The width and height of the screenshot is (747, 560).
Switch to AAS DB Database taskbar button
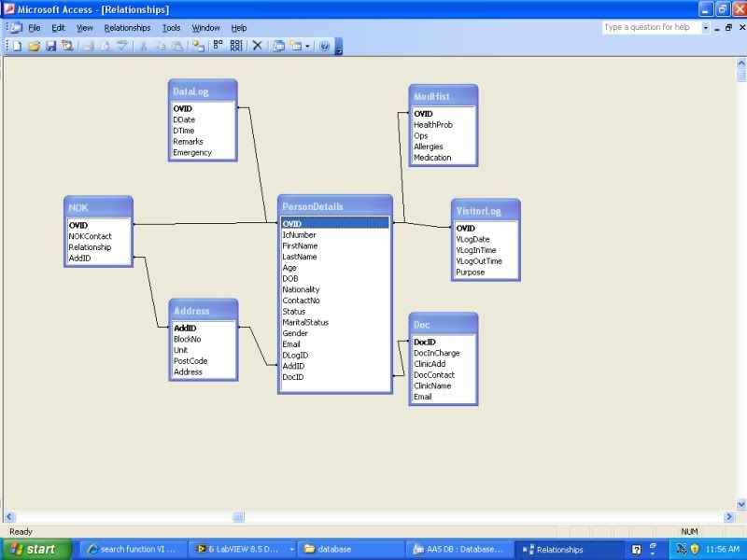pyautogui.click(x=458, y=550)
